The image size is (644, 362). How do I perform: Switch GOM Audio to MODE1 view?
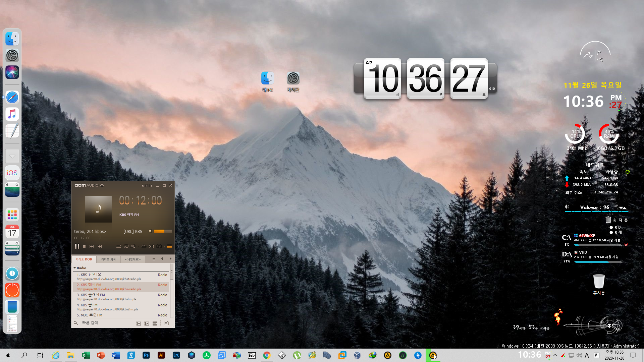(147, 186)
